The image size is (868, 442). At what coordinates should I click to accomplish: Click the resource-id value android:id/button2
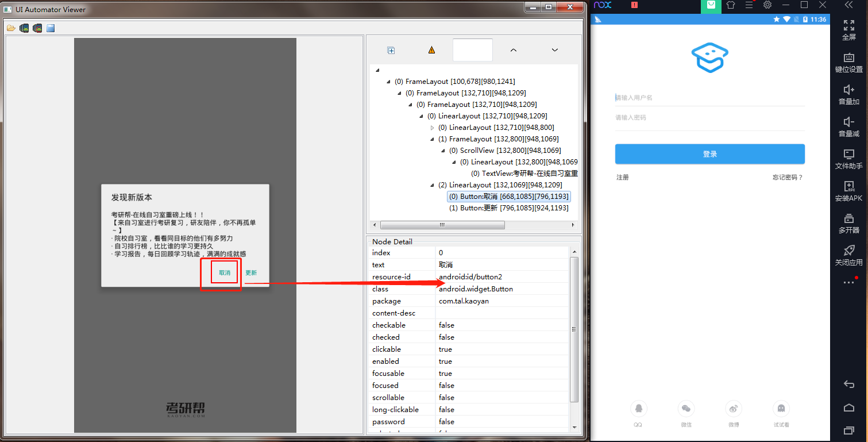tap(470, 277)
